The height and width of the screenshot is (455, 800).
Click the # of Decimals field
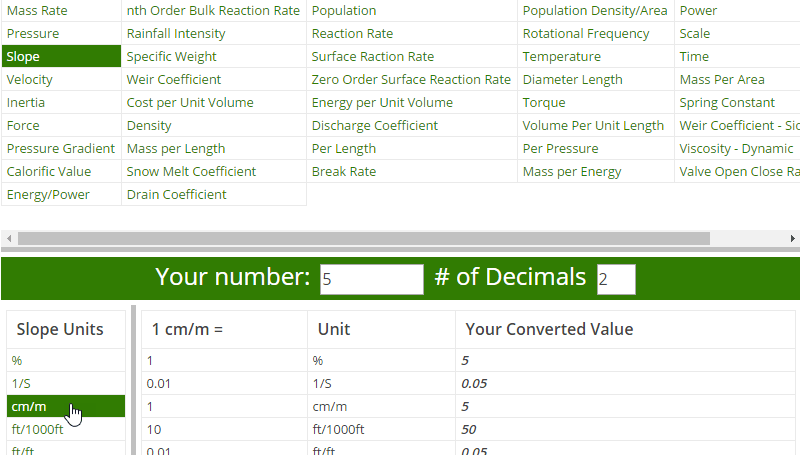(616, 279)
